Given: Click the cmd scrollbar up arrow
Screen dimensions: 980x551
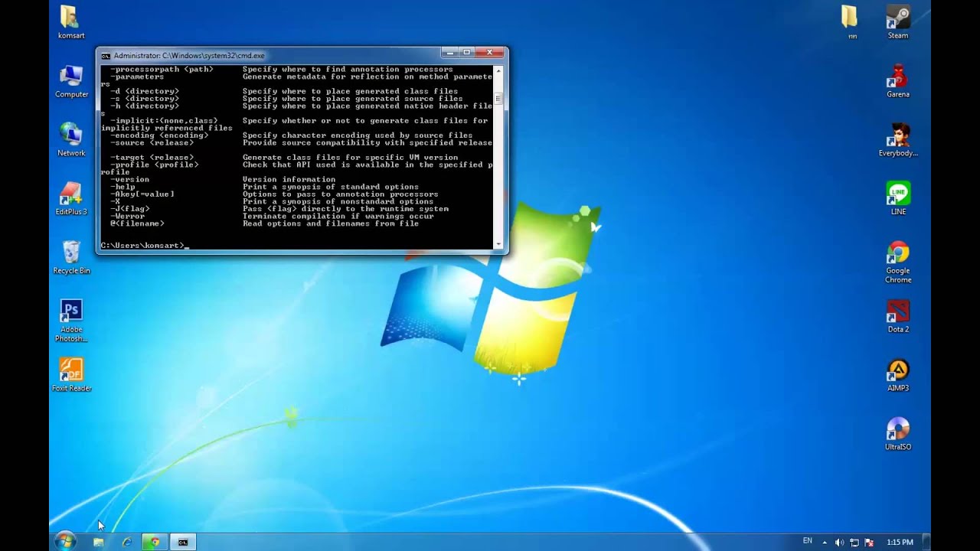Looking at the screenshot, I should [x=498, y=70].
